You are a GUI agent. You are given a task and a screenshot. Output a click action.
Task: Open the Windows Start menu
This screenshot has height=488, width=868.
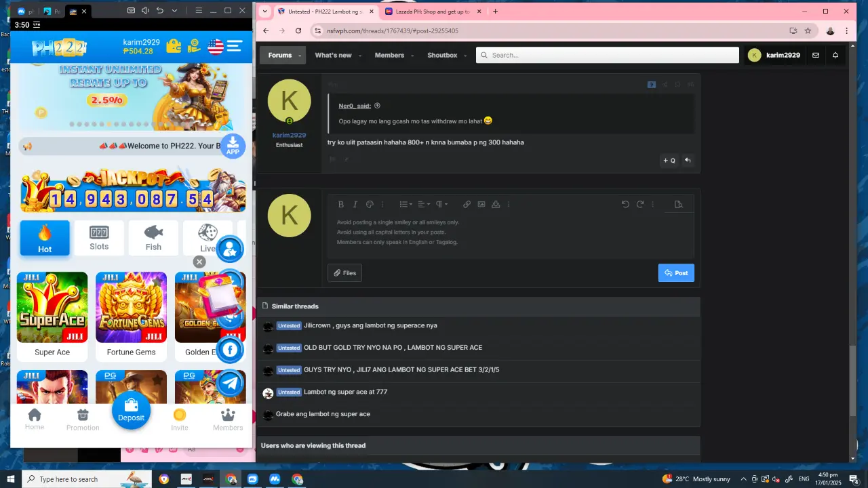point(11,479)
